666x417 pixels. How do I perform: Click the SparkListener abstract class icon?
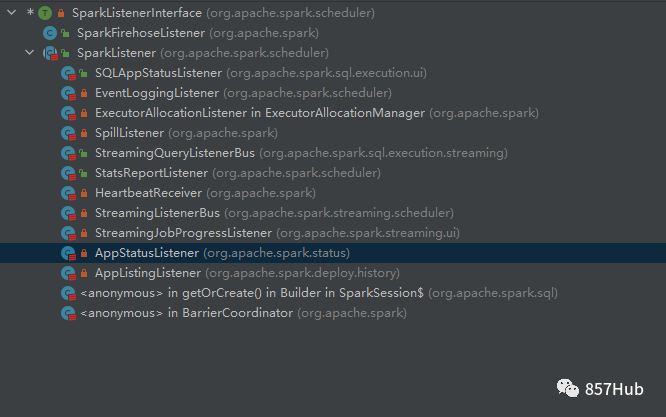(50, 53)
